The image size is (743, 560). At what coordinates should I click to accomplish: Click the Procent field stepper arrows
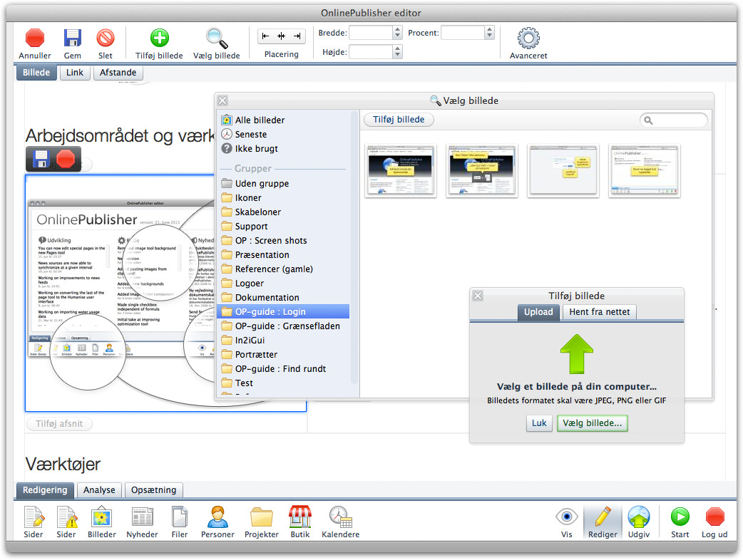click(x=489, y=33)
